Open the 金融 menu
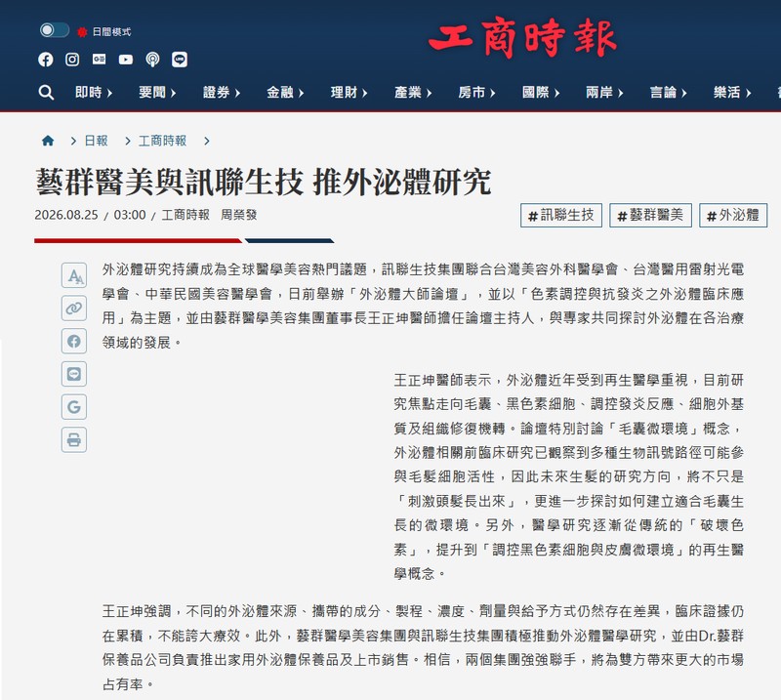Image resolution: width=781 pixels, height=700 pixels. tap(285, 92)
